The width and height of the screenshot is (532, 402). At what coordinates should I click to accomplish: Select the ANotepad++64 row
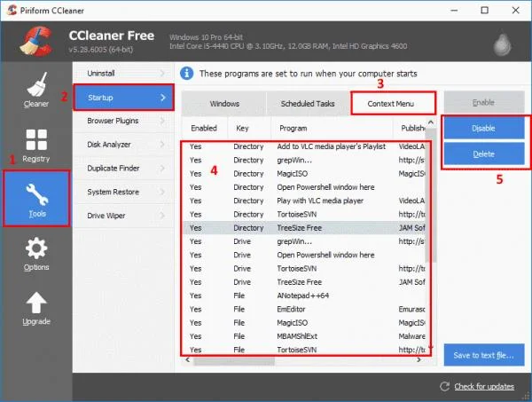pos(304,296)
